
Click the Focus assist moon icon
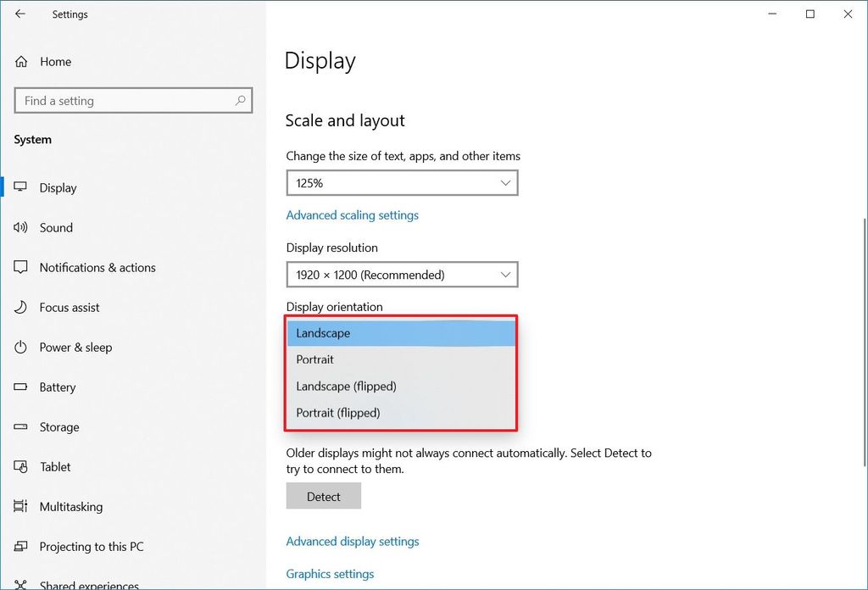[20, 307]
